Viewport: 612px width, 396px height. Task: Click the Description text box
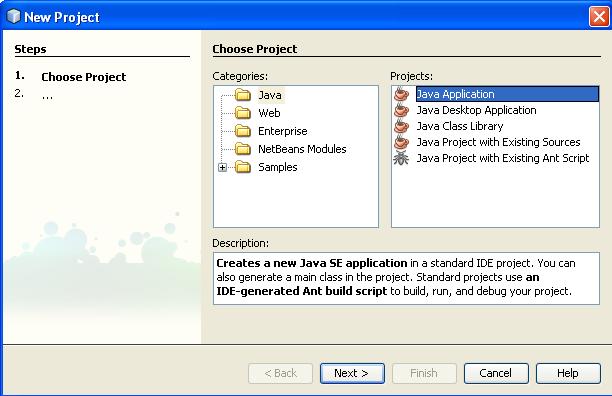tap(406, 278)
